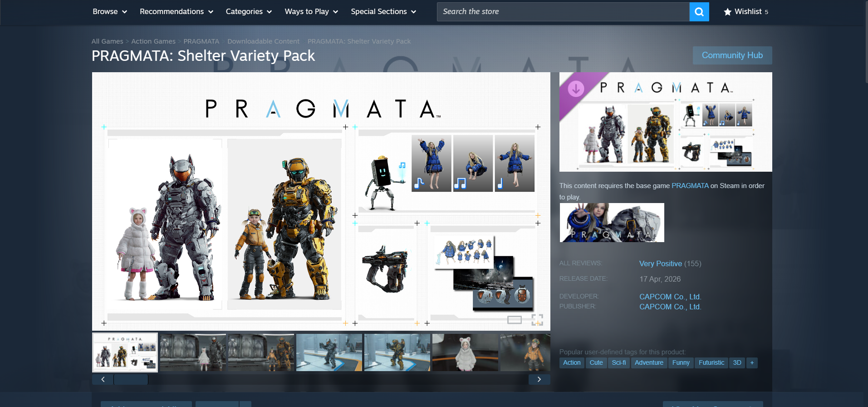Select the Cute tag
Viewport: 868px width, 407px height.
(596, 362)
